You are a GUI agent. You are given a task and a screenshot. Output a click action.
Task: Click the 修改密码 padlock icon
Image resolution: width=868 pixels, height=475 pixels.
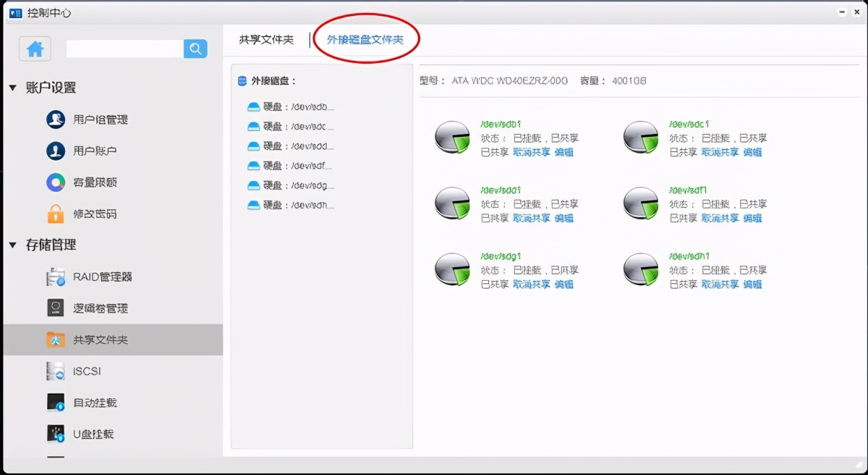pos(55,214)
